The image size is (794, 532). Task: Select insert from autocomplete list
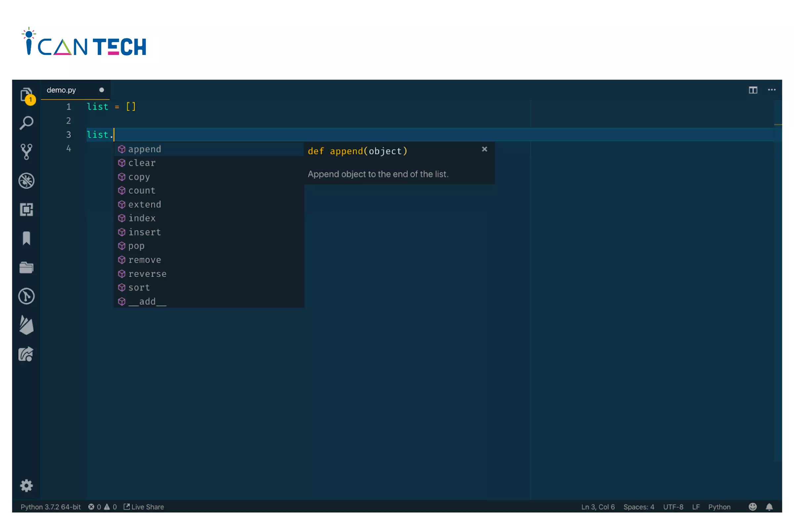(x=145, y=231)
